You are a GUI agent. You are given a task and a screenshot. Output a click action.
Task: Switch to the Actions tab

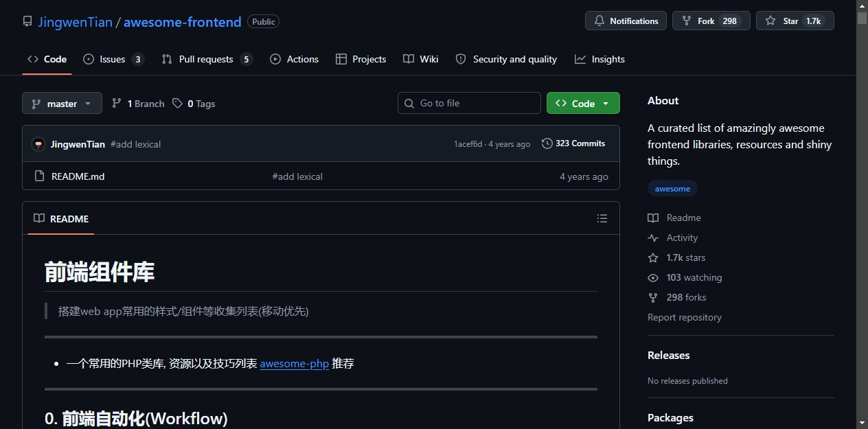tap(294, 59)
